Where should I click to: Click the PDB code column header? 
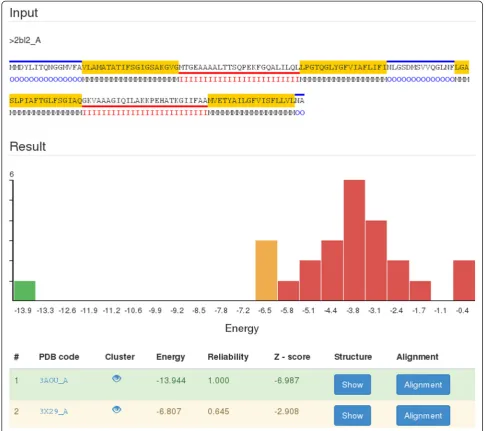59,357
